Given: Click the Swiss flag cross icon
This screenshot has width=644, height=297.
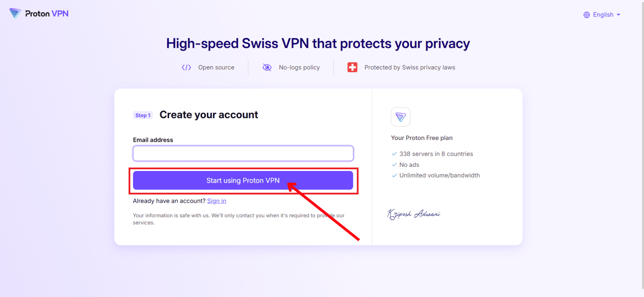Looking at the screenshot, I should coord(352,67).
